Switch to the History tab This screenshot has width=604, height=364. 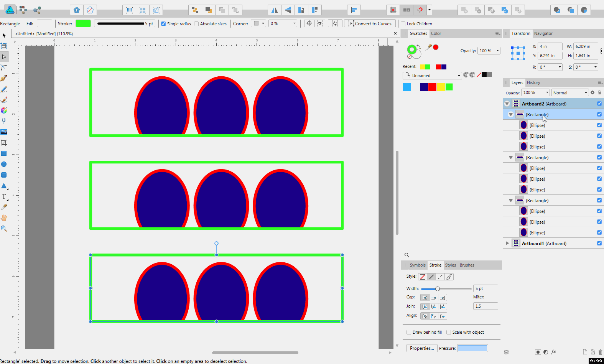pos(533,82)
